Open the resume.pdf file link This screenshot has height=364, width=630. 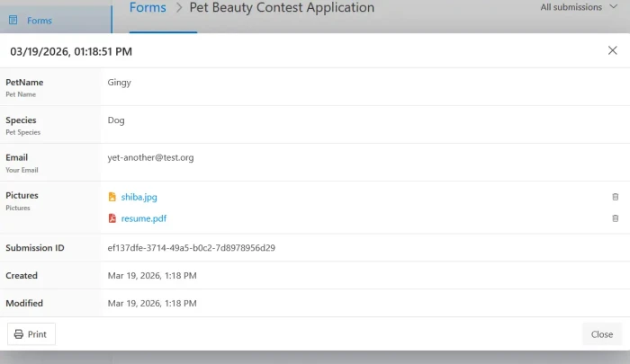point(144,218)
